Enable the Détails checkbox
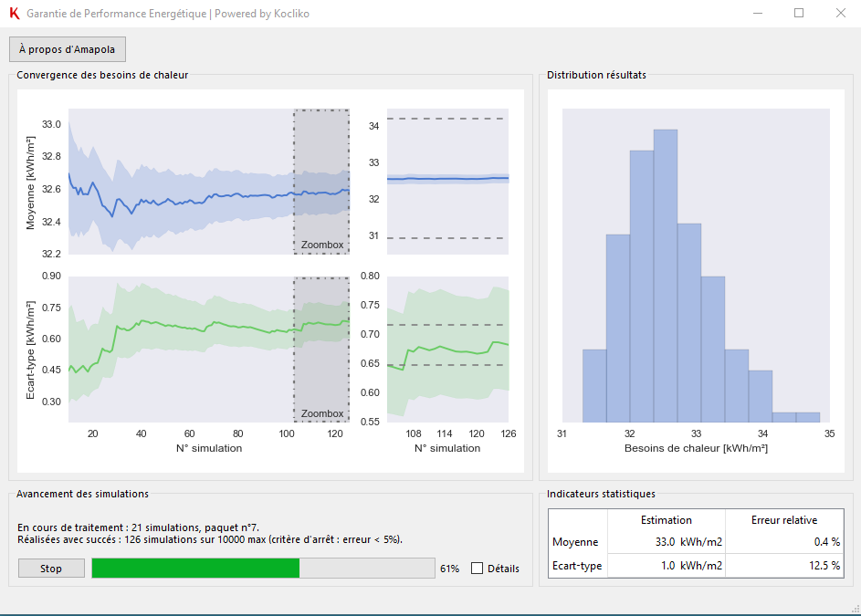 pos(477,569)
